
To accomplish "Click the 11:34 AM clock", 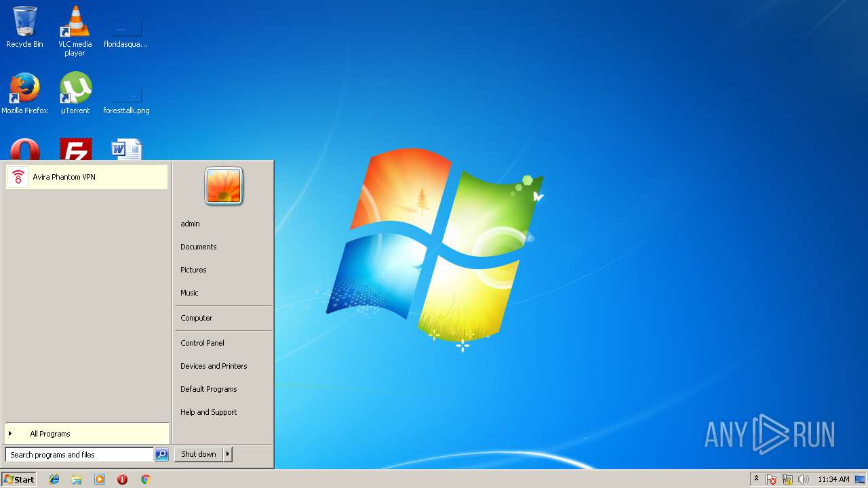I will [833, 479].
